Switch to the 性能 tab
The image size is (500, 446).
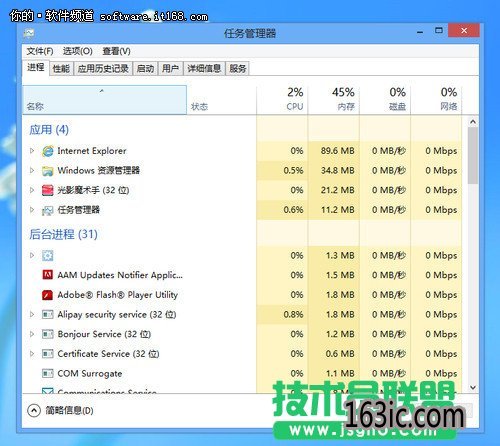tap(61, 69)
